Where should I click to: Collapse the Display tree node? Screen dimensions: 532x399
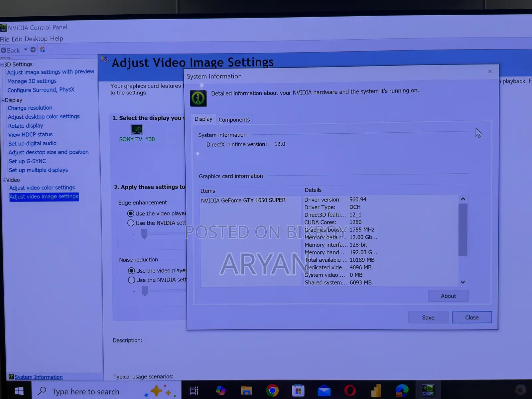pos(3,100)
